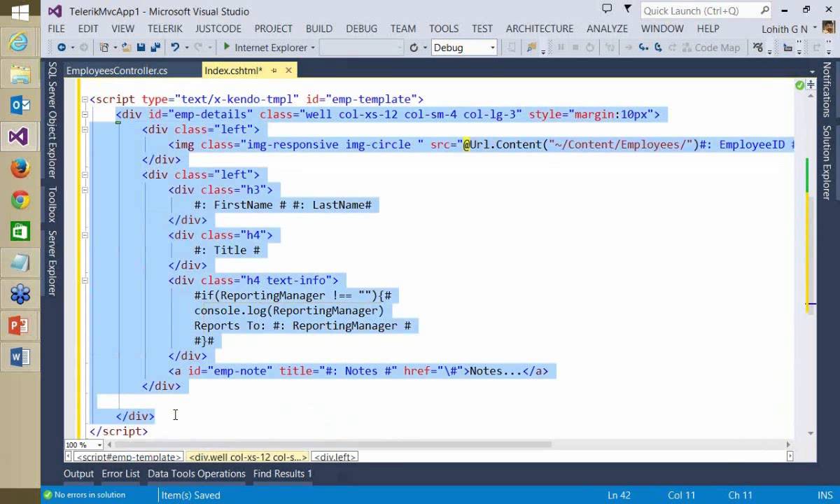Open Code Map from the toolbar
Screen dimensions: 840x504
[x=710, y=48]
